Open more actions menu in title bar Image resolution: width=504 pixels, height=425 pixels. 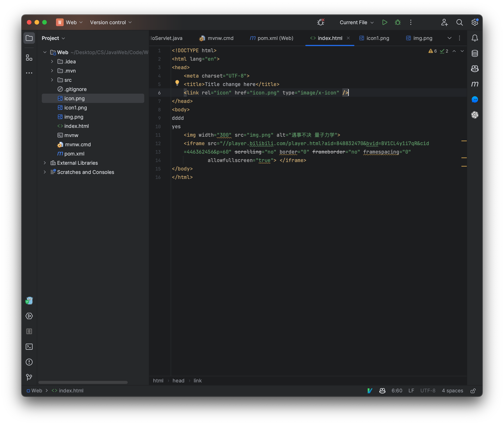411,22
